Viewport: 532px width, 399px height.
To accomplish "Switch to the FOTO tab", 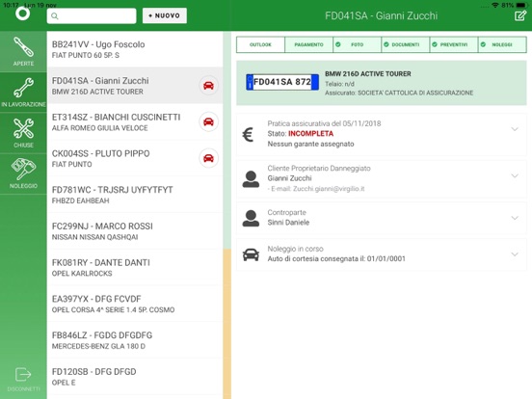I will pos(357,44).
